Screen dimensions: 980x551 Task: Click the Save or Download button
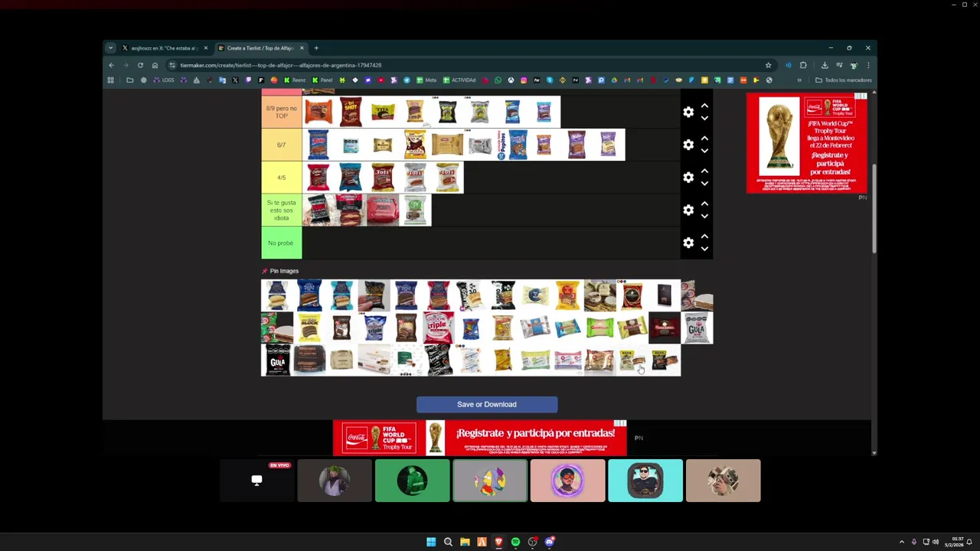[x=487, y=404]
